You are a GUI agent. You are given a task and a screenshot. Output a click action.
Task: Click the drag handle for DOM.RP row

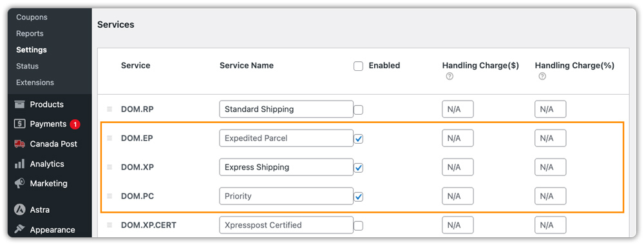click(x=109, y=110)
